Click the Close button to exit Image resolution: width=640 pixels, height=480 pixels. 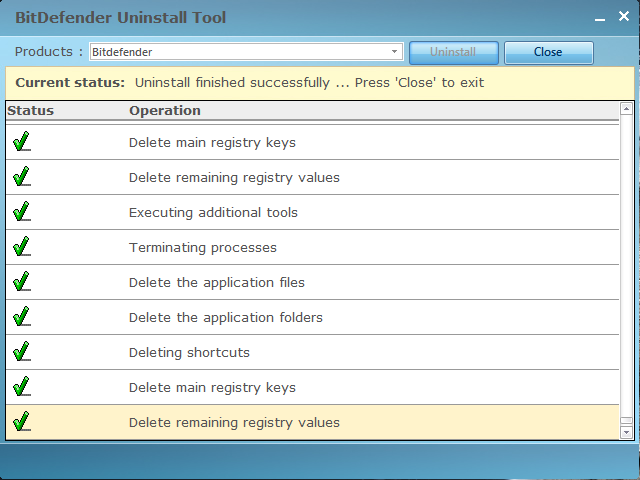549,52
